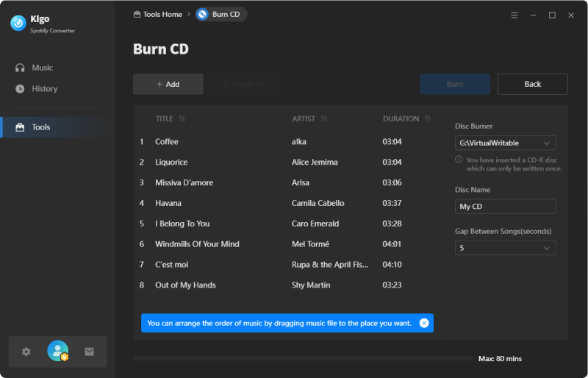588x378 pixels.
Task: Click the Burn button
Action: [455, 84]
